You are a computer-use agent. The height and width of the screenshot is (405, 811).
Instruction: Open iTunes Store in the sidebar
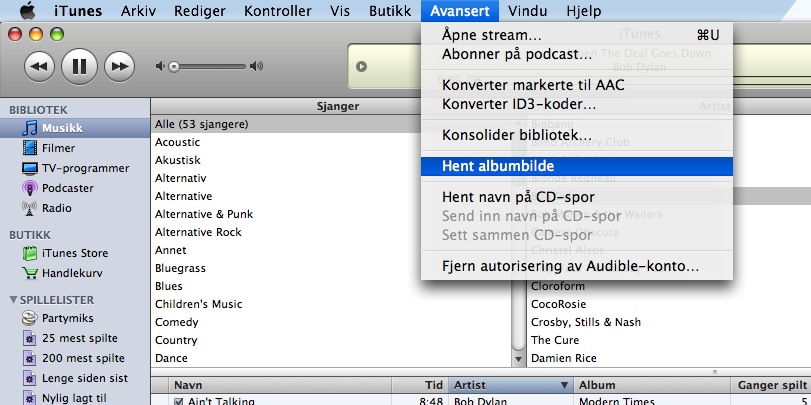pyautogui.click(x=75, y=253)
